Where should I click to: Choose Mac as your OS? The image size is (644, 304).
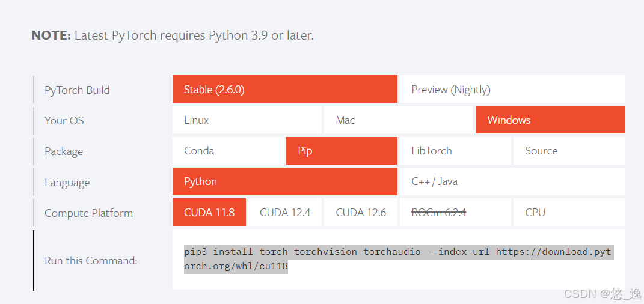click(x=398, y=120)
